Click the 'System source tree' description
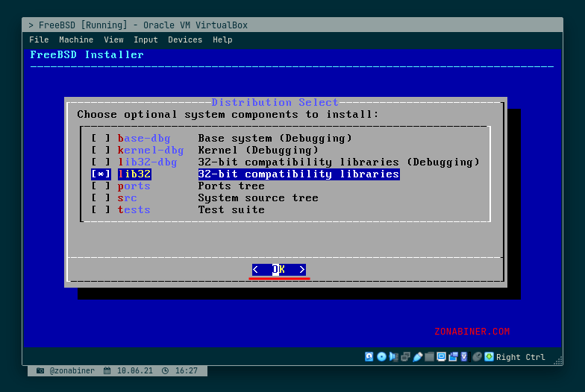This screenshot has width=585, height=392. (x=258, y=198)
